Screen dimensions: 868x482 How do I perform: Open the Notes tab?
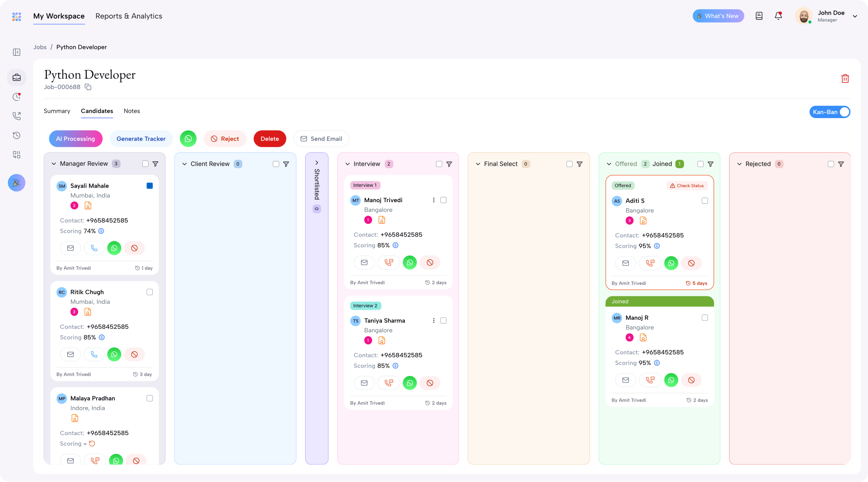coord(132,111)
